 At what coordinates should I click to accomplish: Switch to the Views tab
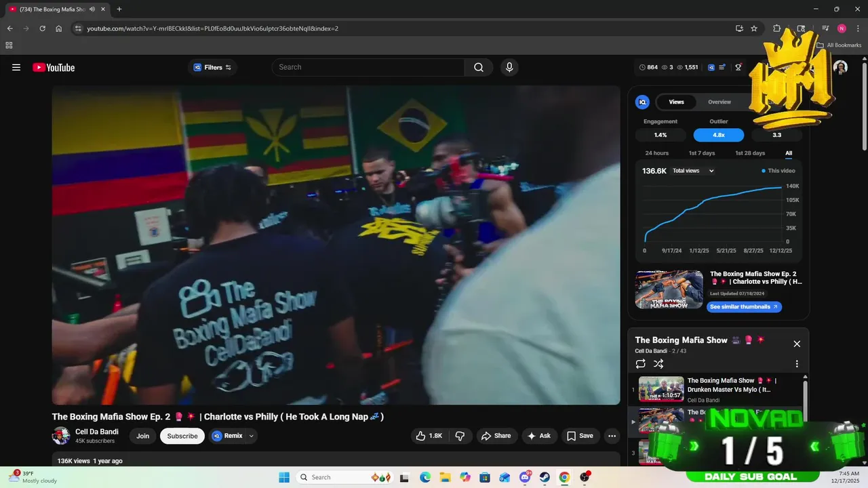click(x=676, y=102)
